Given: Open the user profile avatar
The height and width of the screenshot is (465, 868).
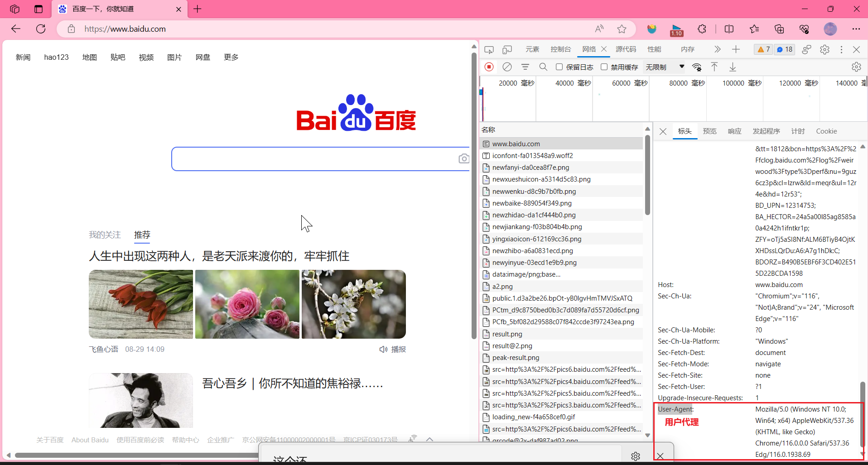Looking at the screenshot, I should click(830, 29).
